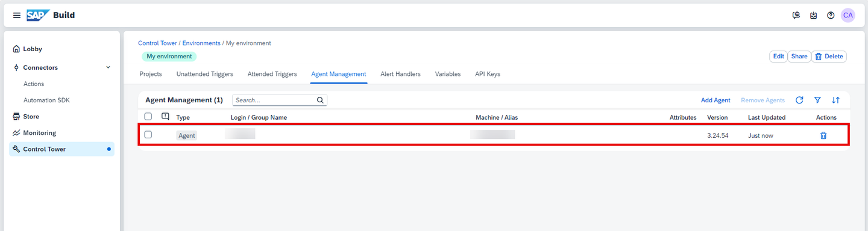Screen dimensions: 868x231
Task: Select Control Tower in sidebar
Action: (61, 149)
